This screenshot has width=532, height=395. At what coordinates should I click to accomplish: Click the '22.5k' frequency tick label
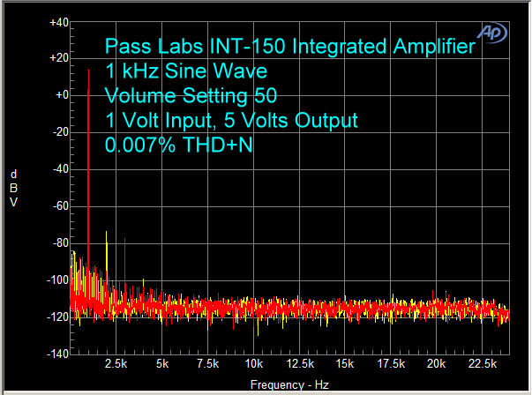pos(482,364)
